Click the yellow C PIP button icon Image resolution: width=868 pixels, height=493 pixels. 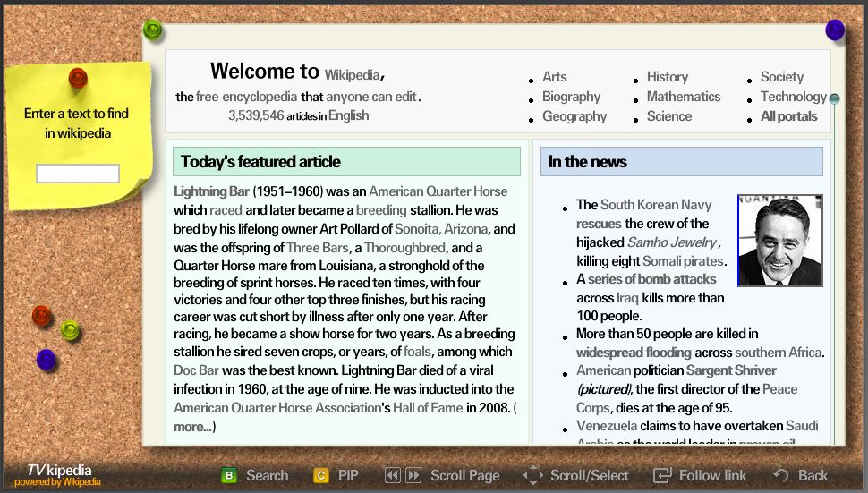click(321, 475)
